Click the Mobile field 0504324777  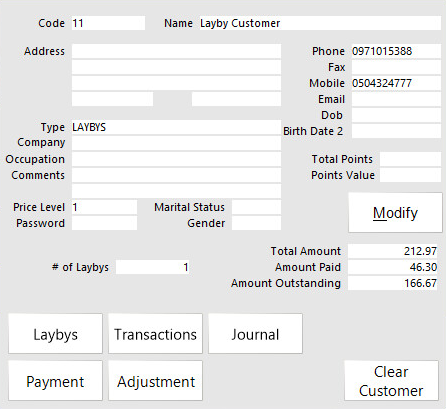(396, 83)
